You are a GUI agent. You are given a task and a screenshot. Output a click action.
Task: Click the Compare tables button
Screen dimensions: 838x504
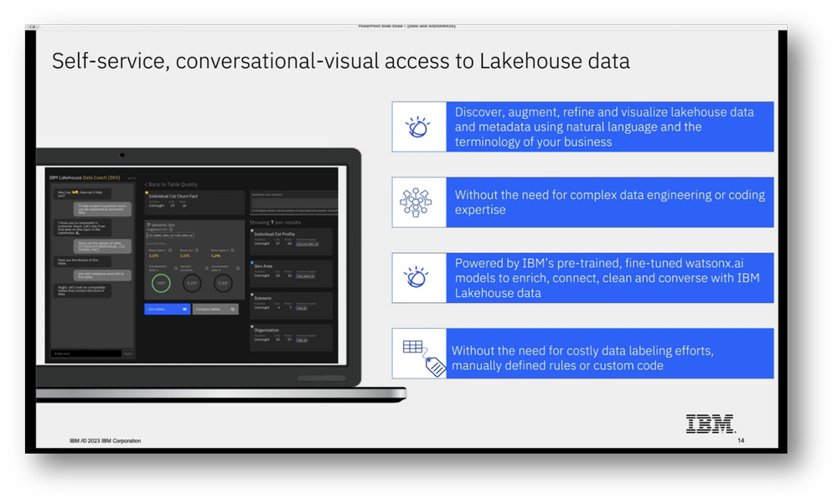click(x=215, y=309)
